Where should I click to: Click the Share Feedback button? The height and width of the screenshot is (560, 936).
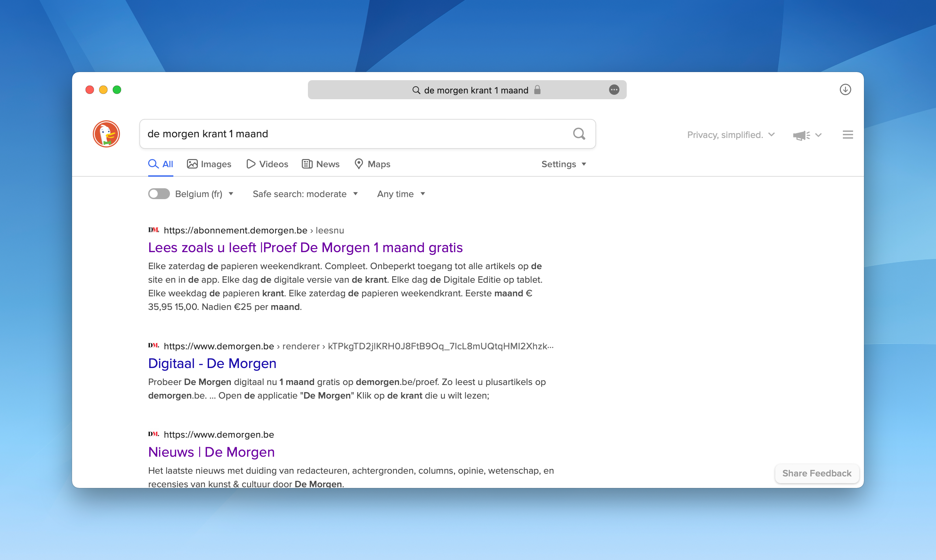(817, 473)
